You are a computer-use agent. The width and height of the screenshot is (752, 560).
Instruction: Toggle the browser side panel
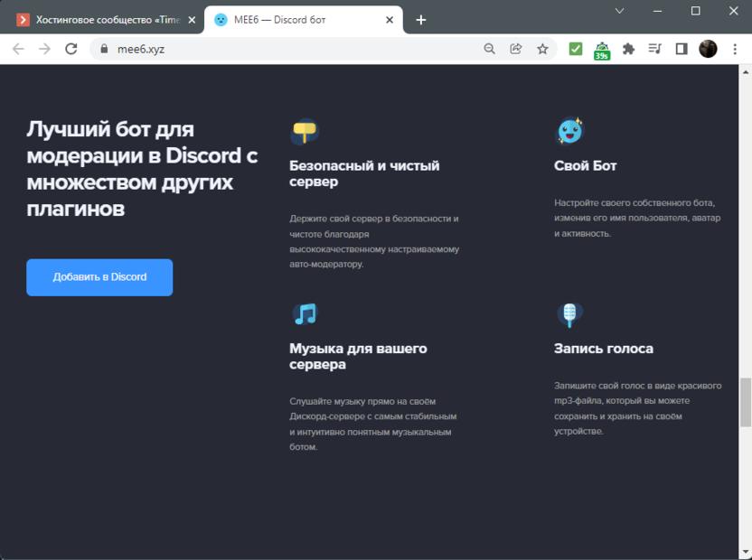(681, 49)
